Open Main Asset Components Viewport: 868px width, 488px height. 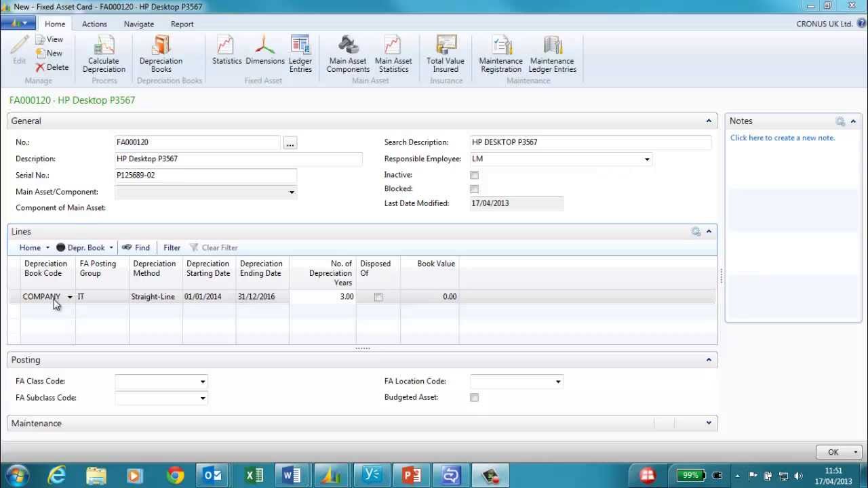click(348, 54)
